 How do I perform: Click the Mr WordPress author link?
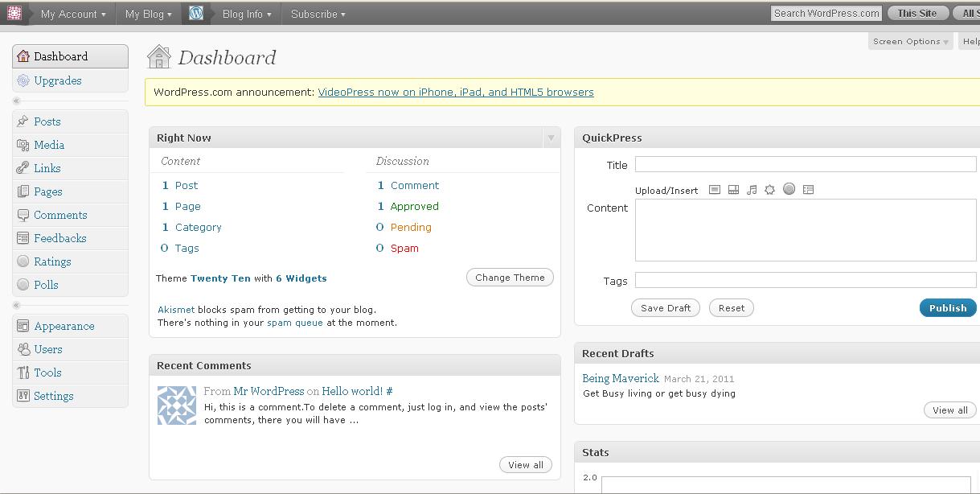pyautogui.click(x=269, y=391)
